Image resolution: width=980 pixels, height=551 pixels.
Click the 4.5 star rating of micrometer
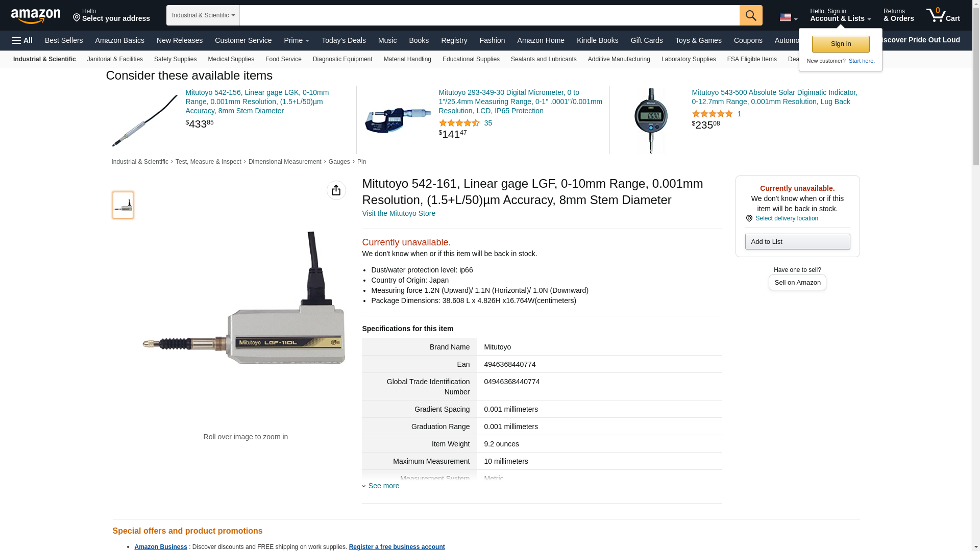pos(459,123)
